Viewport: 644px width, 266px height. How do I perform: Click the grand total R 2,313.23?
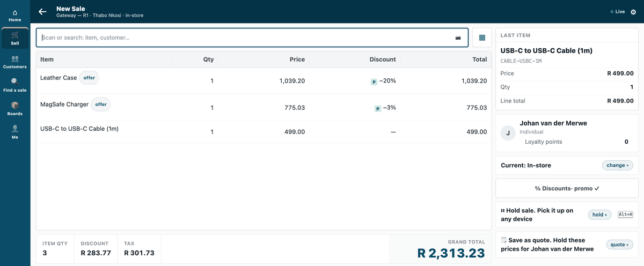tap(451, 253)
